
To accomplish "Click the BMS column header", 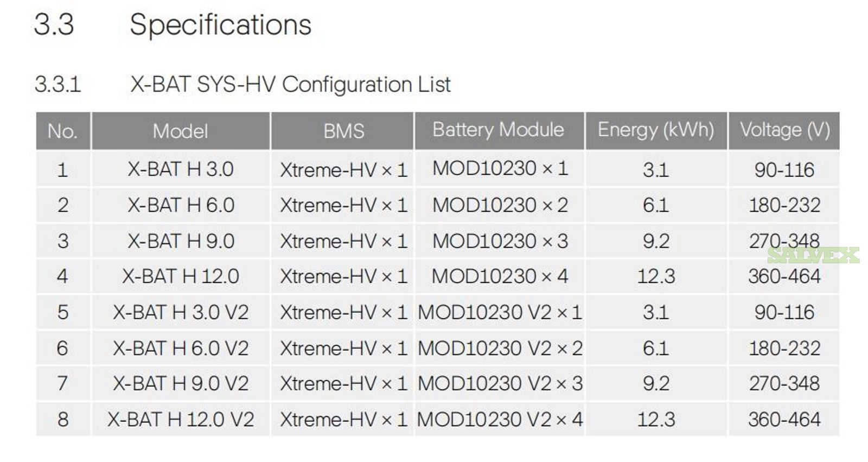I will pyautogui.click(x=343, y=131).
